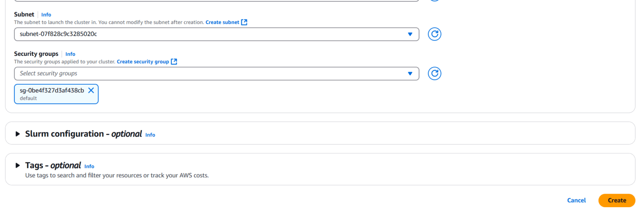The image size is (644, 213).
Task: Select the default security group token
Action: tap(52, 94)
